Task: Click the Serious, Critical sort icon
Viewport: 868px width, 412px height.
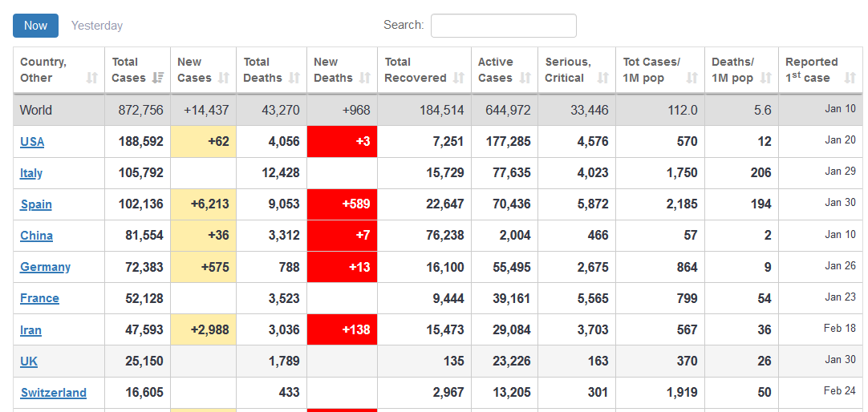Action: pyautogui.click(x=603, y=78)
